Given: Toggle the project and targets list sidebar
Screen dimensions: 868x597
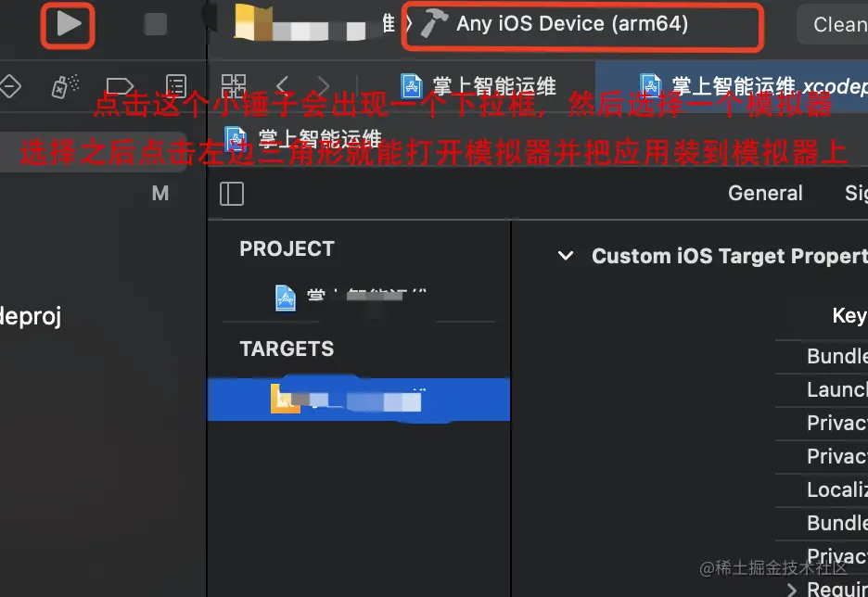Looking at the screenshot, I should tap(232, 194).
